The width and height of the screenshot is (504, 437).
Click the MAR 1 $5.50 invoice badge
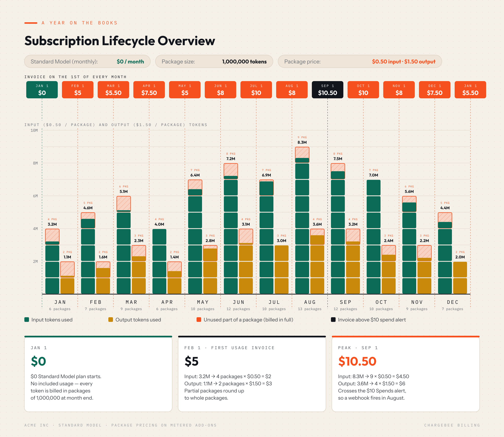[x=113, y=90]
